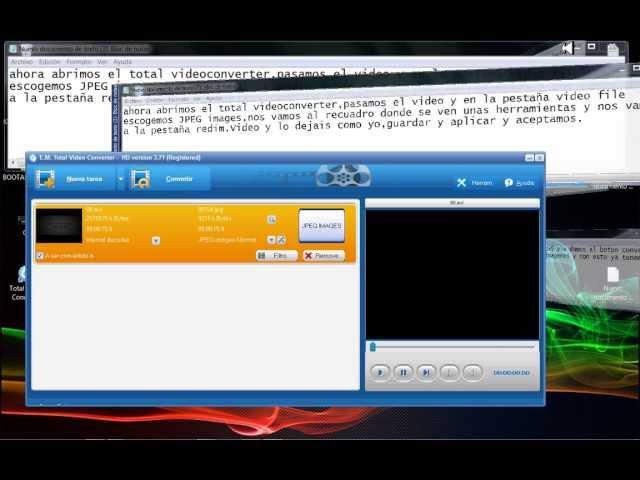This screenshot has height=480, width=640.
Task: Click the magnifier icon beside output file
Action: [271, 220]
